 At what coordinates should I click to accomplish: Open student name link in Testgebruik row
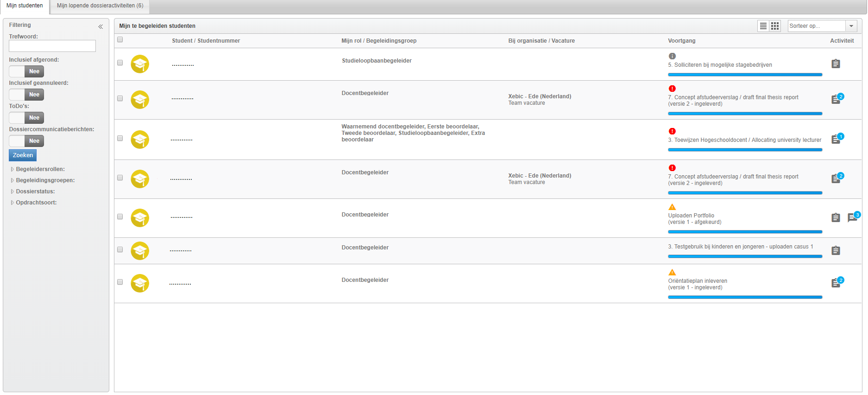(181, 250)
